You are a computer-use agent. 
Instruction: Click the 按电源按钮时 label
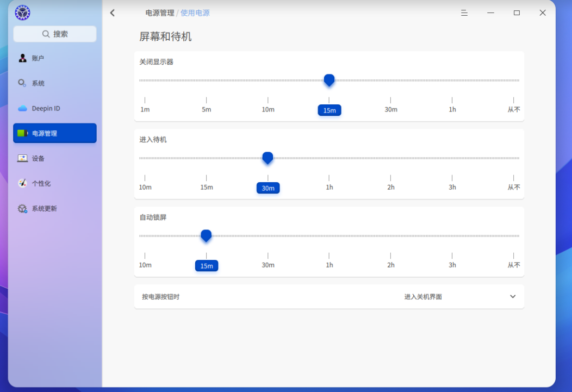pos(160,297)
